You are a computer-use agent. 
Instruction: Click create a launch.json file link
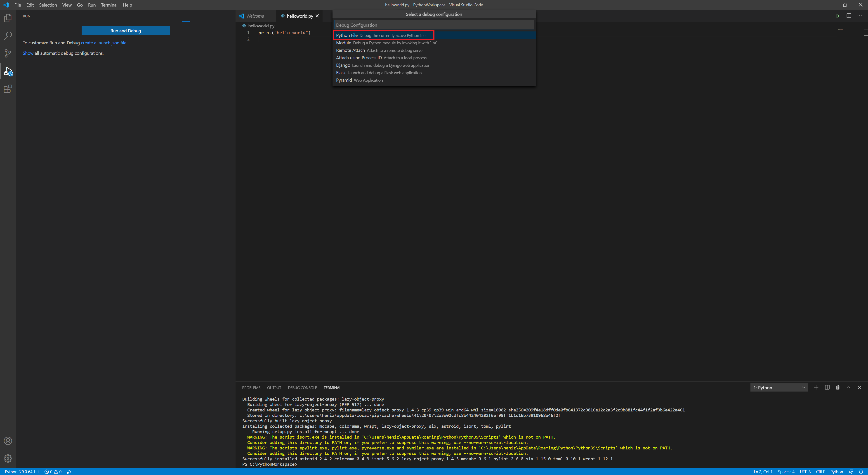pos(104,43)
